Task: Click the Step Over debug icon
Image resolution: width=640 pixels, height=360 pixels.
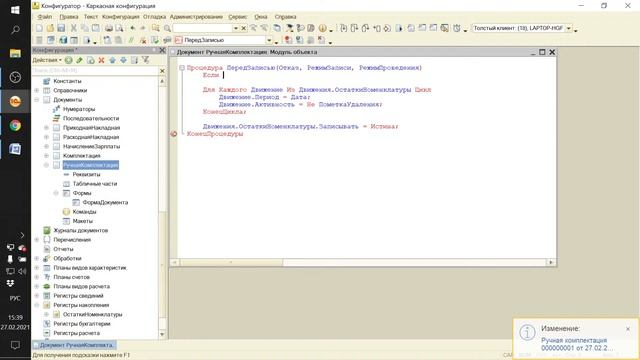Action: [x=354, y=28]
